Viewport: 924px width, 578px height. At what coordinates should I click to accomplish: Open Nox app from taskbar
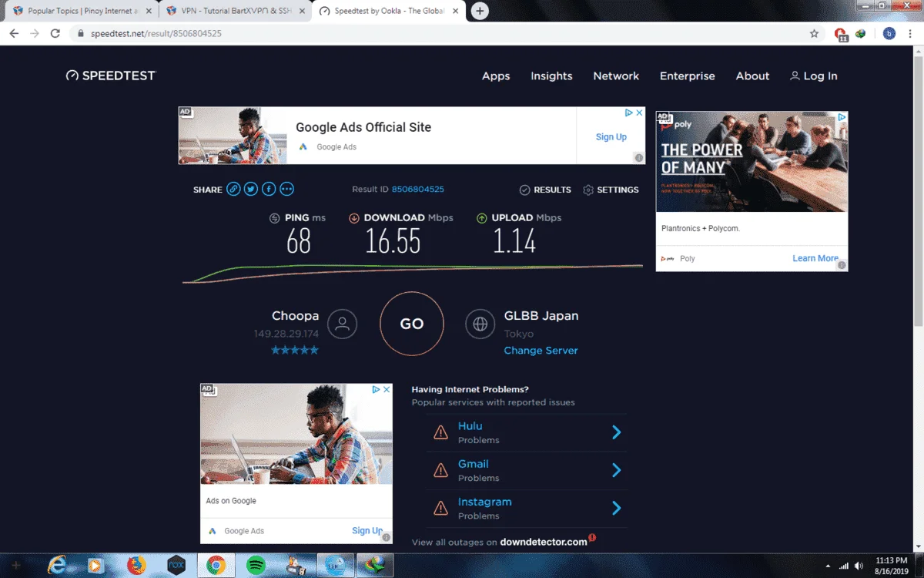point(176,565)
